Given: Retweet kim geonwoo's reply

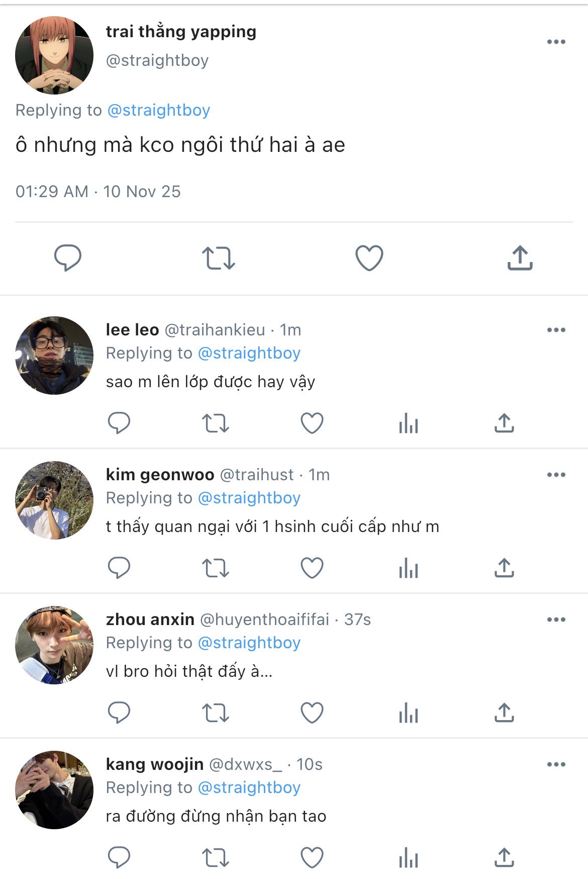Looking at the screenshot, I should click(x=216, y=568).
